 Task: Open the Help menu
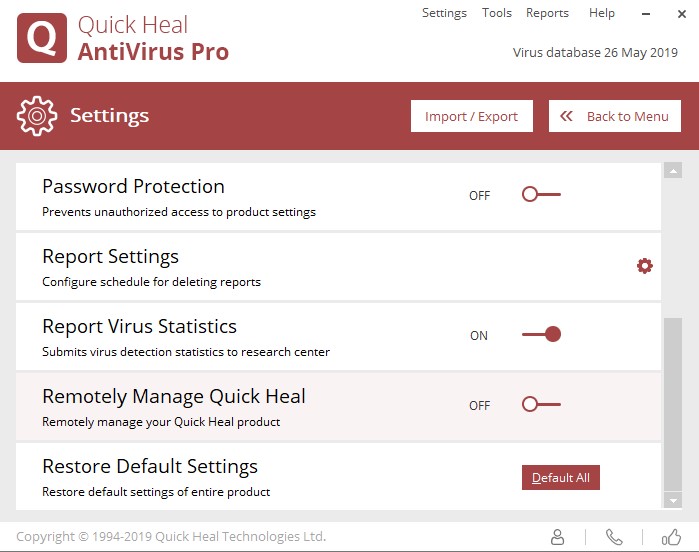tap(602, 13)
